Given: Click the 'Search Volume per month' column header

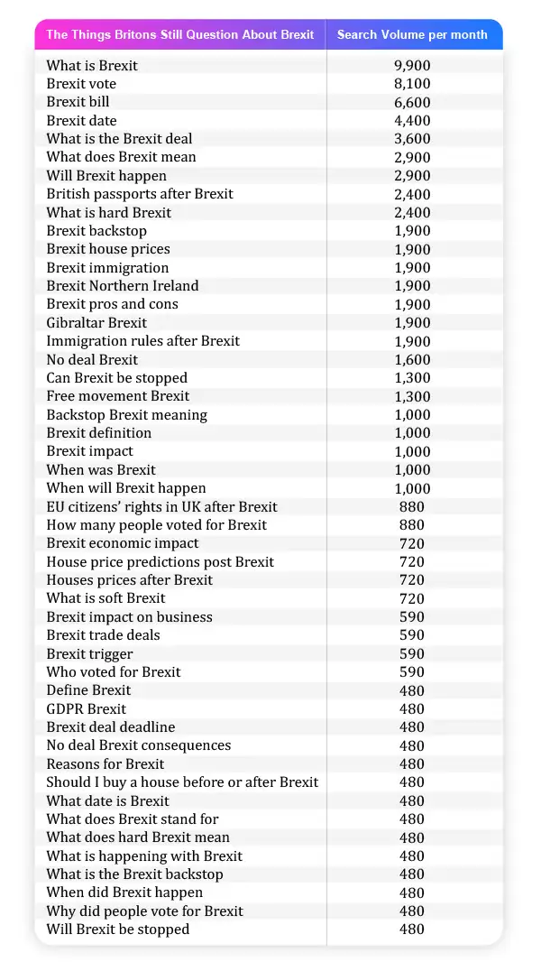Looking at the screenshot, I should coord(412,34).
